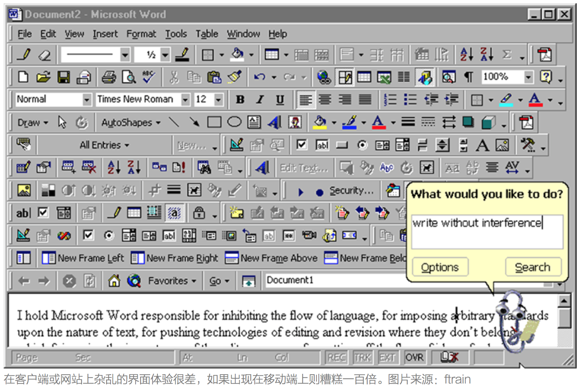
Task: Toggle OVR overtype mode indicator
Action: (415, 357)
